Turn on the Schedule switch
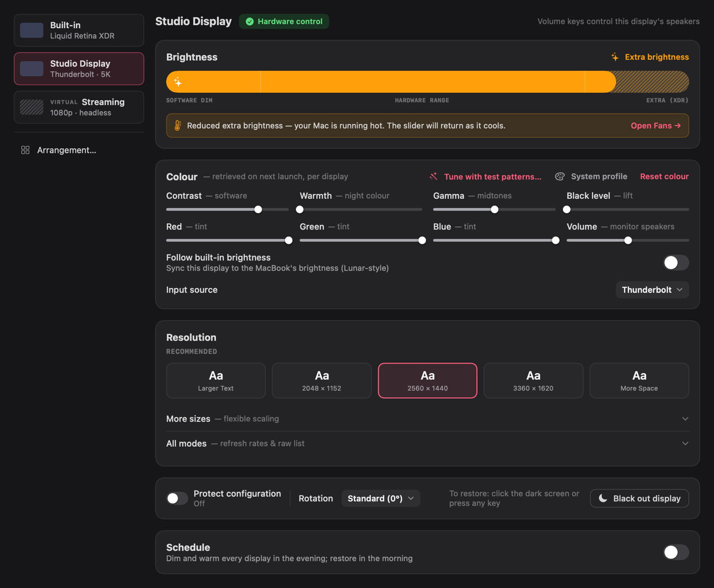This screenshot has height=588, width=714. pyautogui.click(x=676, y=552)
